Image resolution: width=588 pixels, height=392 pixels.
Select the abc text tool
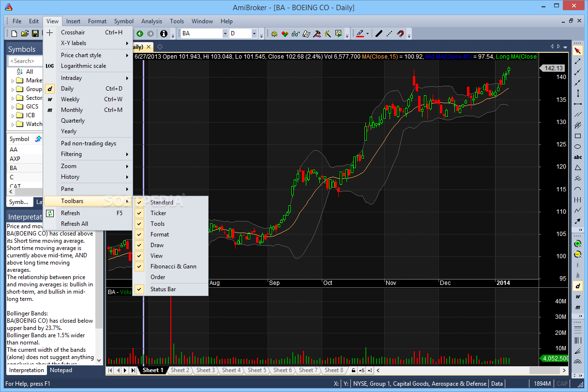[x=577, y=157]
